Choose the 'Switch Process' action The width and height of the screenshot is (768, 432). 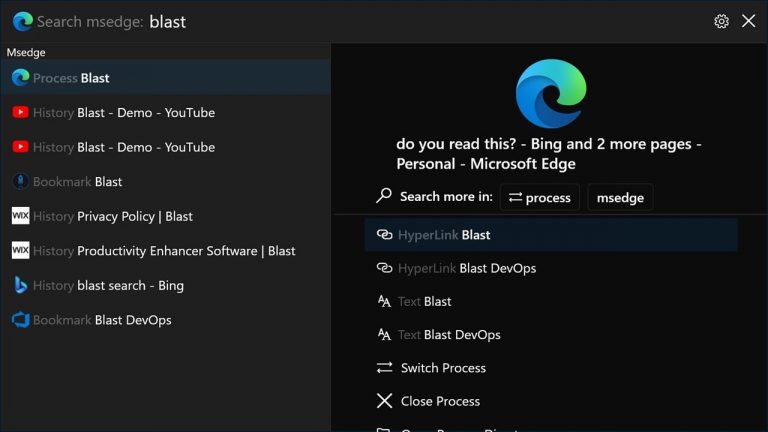pos(551,368)
